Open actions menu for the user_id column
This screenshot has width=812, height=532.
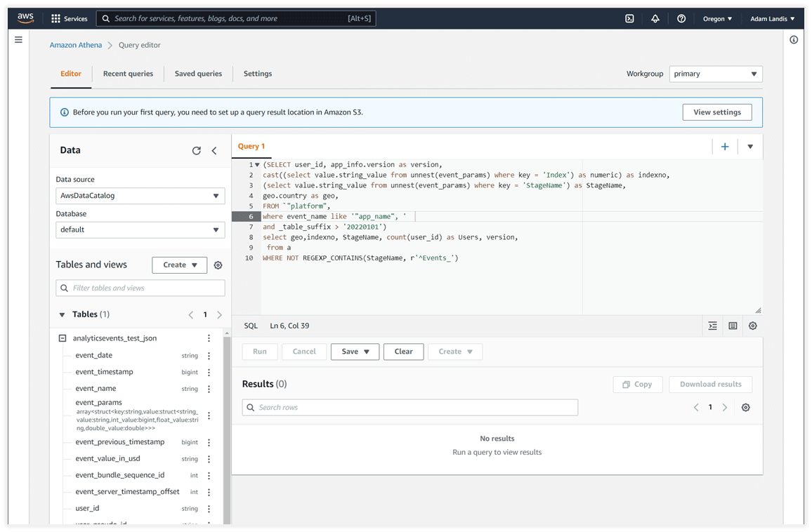coord(209,510)
